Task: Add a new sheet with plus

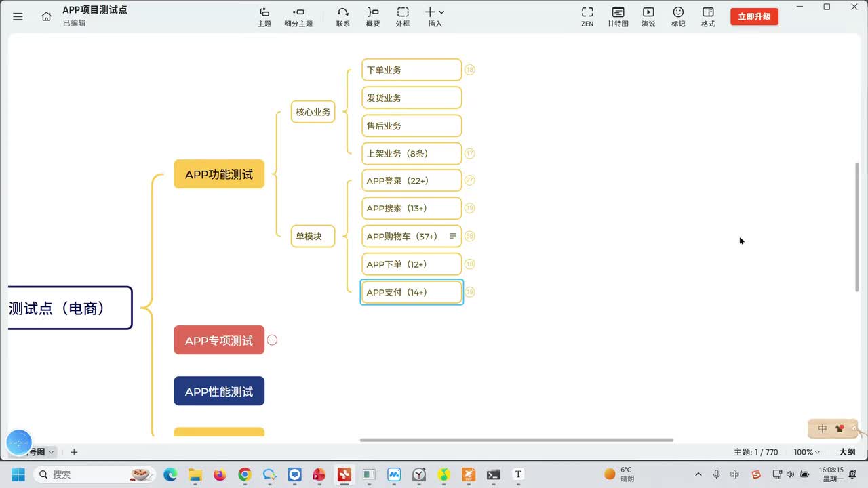Action: [74, 452]
